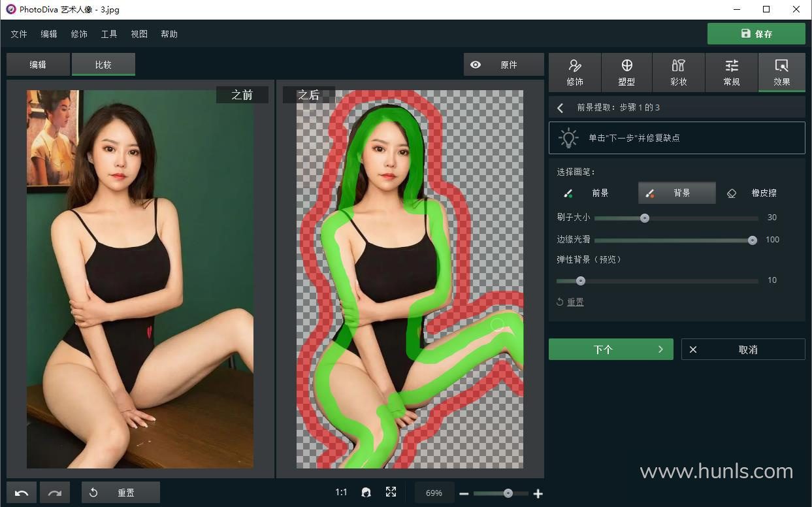Click the face-fit zoom icon
Image resolution: width=812 pixels, height=507 pixels.
tap(366, 493)
